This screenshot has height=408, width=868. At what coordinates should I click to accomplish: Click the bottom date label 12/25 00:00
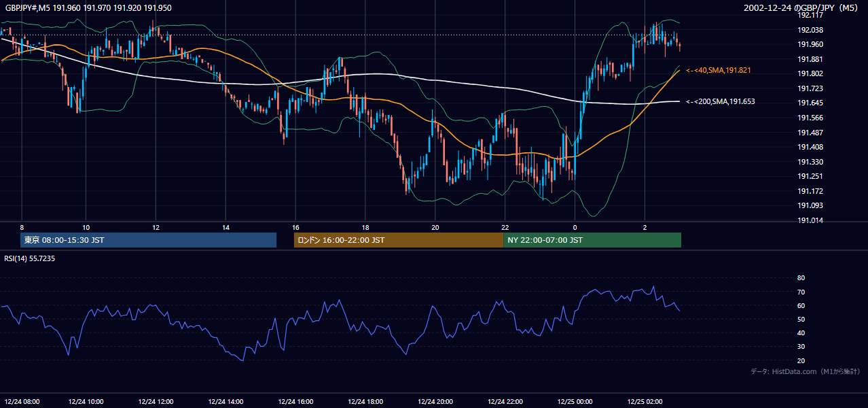pos(575,402)
